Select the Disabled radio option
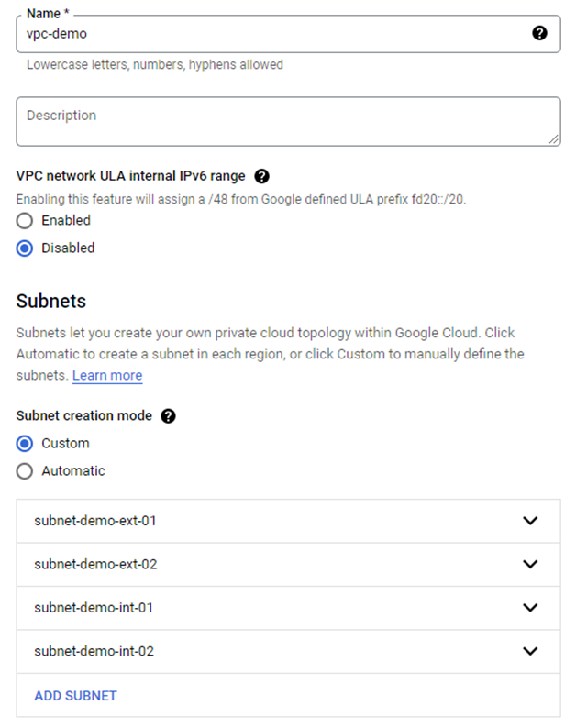 25,248
